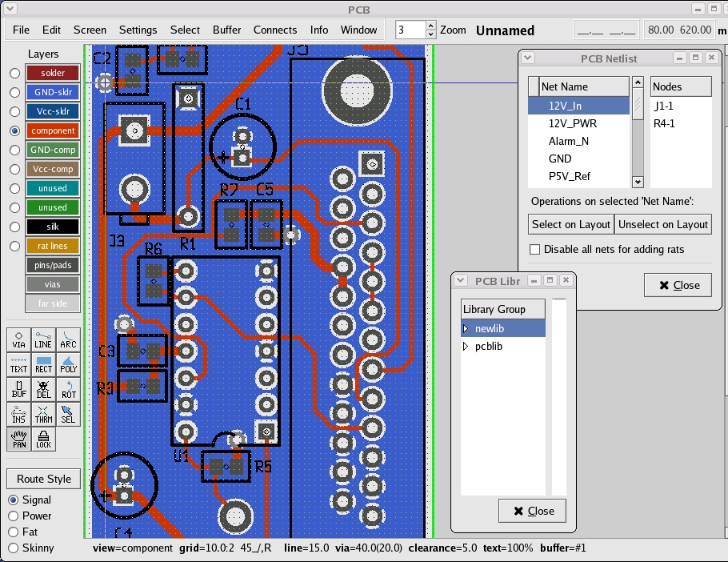The width and height of the screenshot is (728, 562).
Task: Select the LINE drawing tool
Action: (43, 339)
